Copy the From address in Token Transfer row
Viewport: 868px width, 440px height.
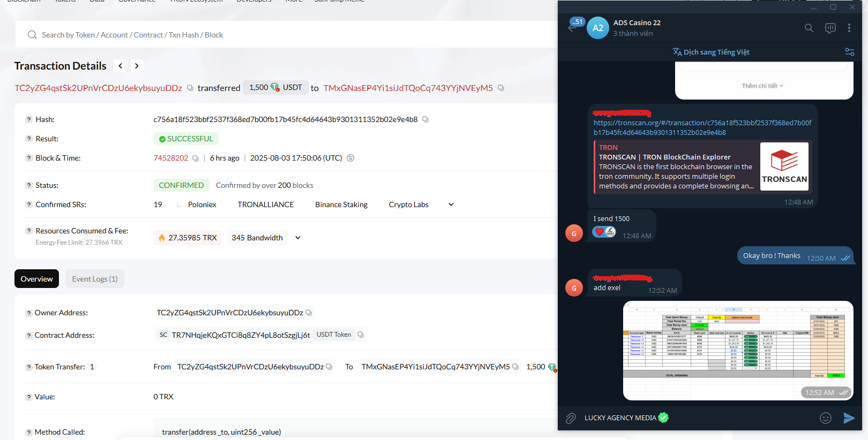click(329, 367)
